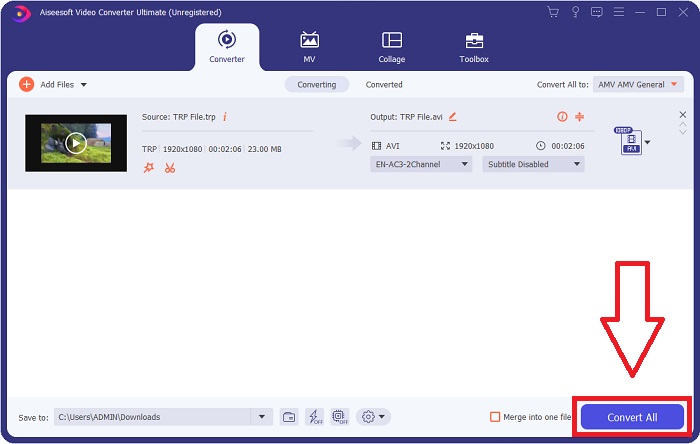The height and width of the screenshot is (444, 700).
Task: Toggle hardware acceleration chip icon
Action: [340, 417]
